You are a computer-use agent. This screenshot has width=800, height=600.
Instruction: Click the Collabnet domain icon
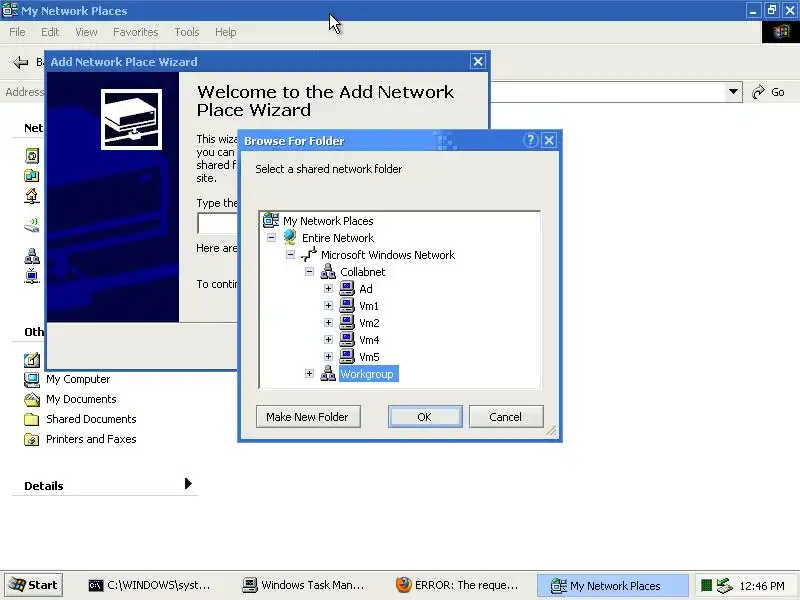pos(328,271)
